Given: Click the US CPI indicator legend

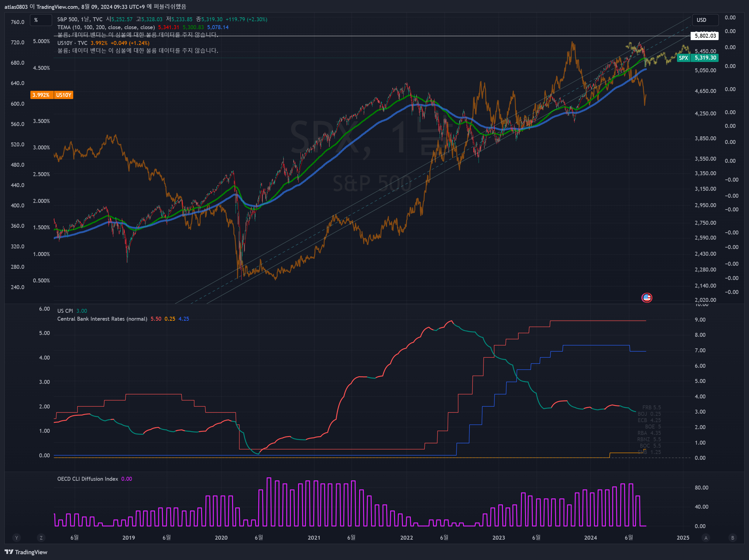Looking at the screenshot, I should point(65,311).
